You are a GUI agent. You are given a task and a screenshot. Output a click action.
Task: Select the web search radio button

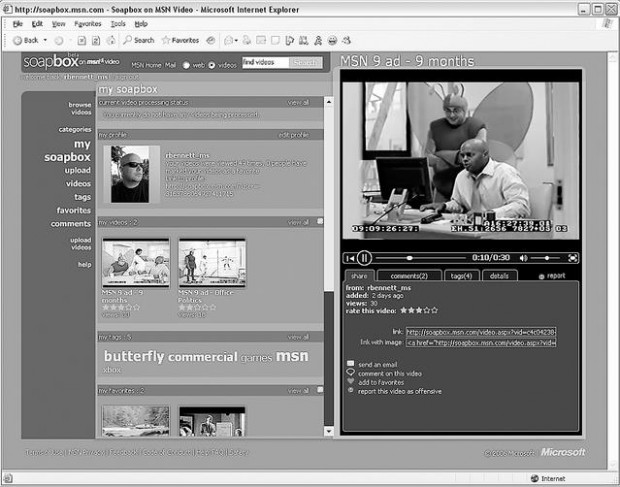tap(186, 65)
